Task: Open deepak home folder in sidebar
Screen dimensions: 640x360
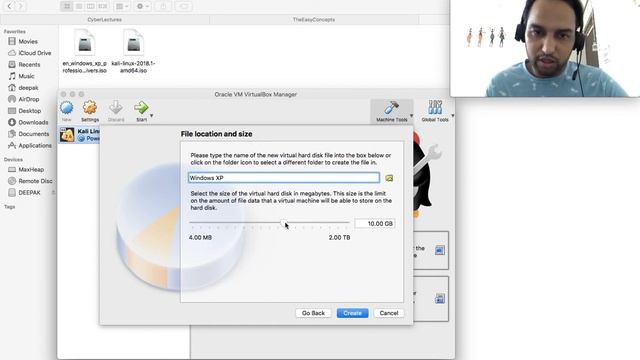Action: (28, 87)
